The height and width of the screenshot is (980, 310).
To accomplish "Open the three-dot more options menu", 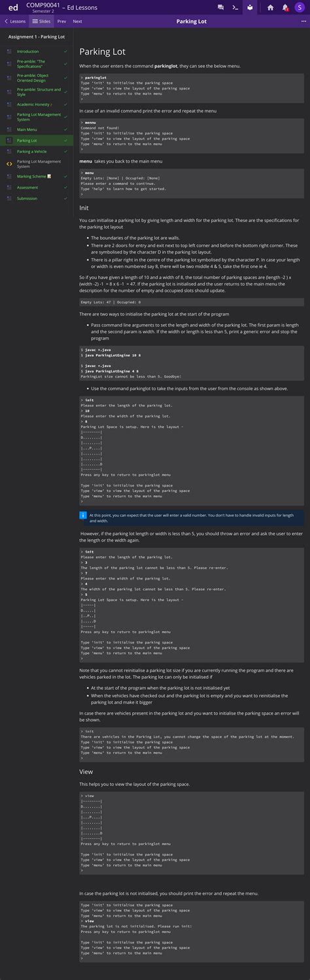I will [303, 21].
